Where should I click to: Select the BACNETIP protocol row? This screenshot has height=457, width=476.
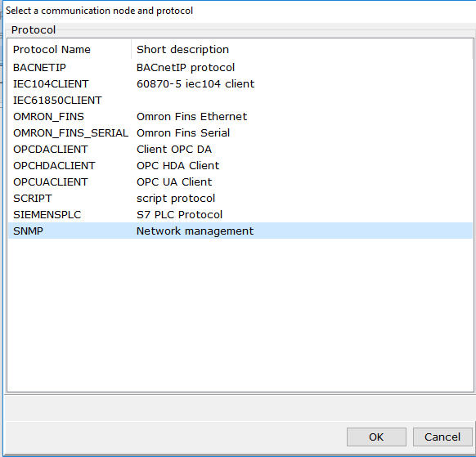click(240, 67)
